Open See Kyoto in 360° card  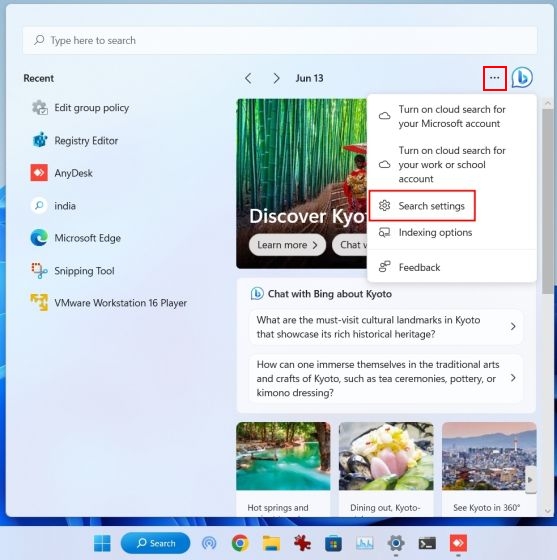point(489,469)
